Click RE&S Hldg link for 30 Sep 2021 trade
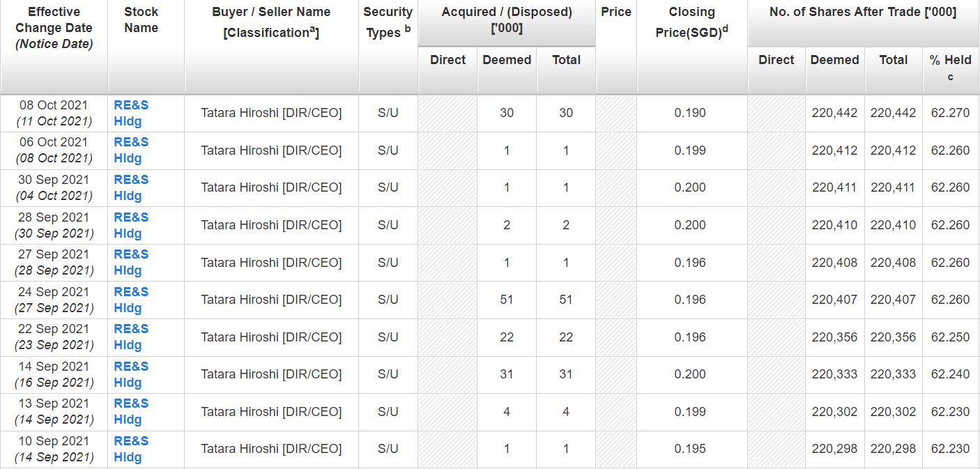Image resolution: width=980 pixels, height=469 pixels. tap(131, 187)
